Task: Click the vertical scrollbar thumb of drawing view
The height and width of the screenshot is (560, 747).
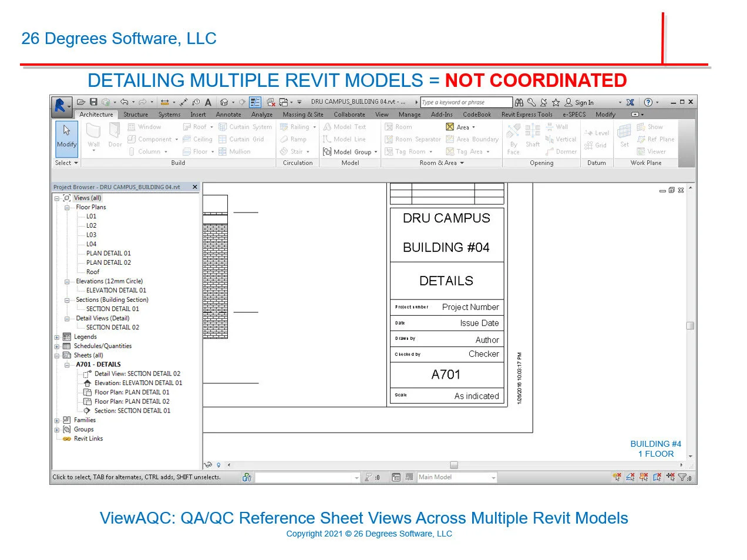Action: (x=691, y=326)
